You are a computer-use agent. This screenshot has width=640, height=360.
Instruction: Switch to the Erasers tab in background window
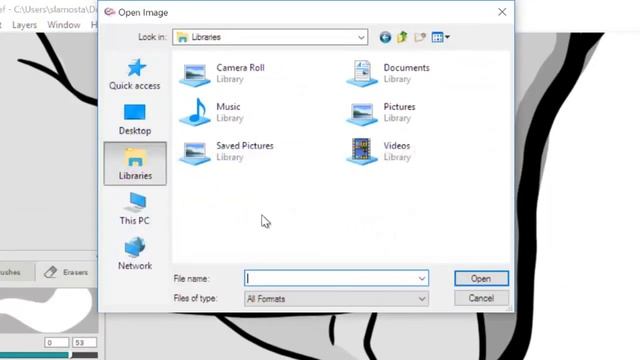[67, 272]
